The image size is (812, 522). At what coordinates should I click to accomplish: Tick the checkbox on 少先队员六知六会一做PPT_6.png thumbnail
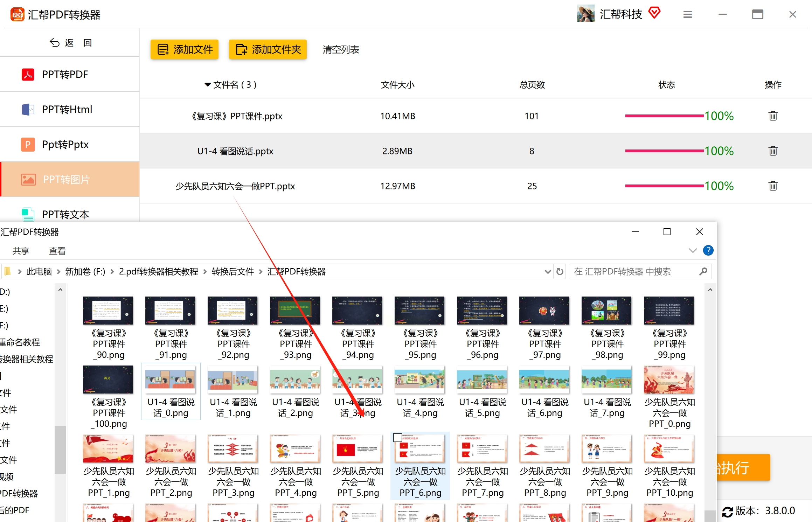(x=397, y=438)
